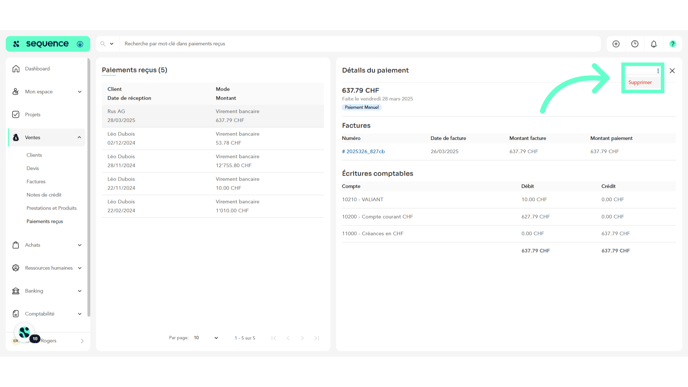Click the Client column header
The image size is (688, 387).
(x=115, y=89)
